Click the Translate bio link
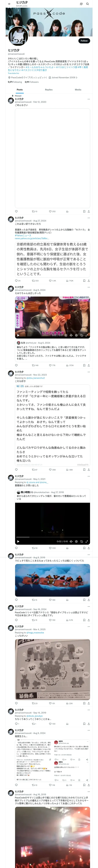The height and width of the screenshot is (868, 98). (x=14, y=73)
